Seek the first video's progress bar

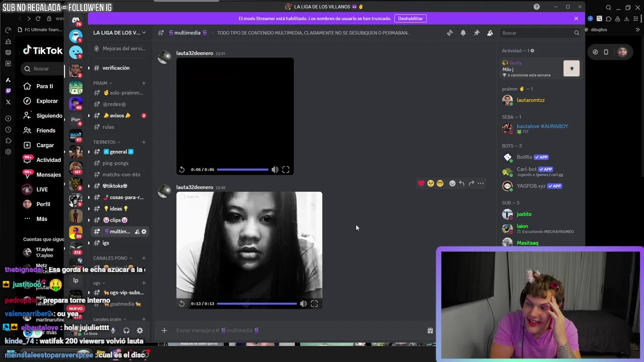(x=243, y=170)
